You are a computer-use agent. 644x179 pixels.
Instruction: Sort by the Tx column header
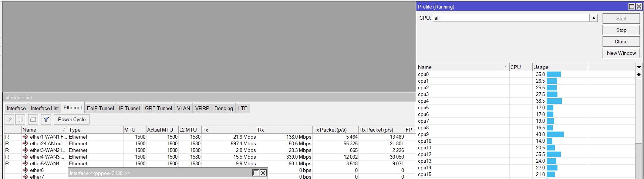(229, 130)
